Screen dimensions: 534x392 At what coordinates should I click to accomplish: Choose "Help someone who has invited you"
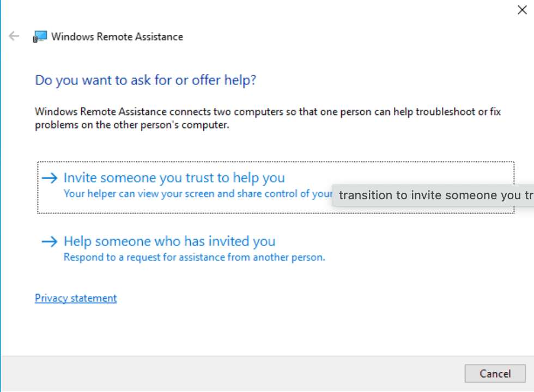coord(169,242)
